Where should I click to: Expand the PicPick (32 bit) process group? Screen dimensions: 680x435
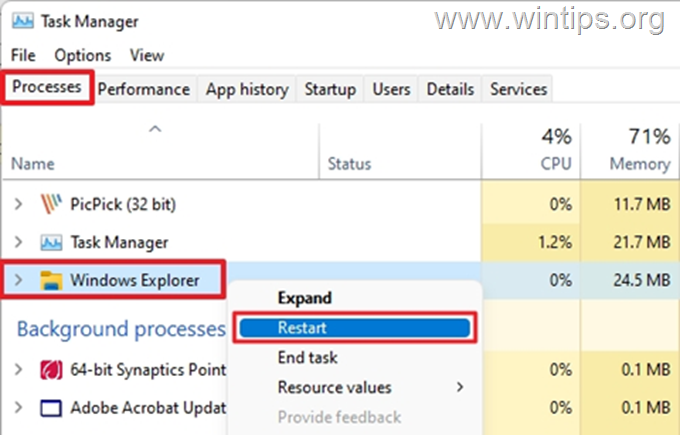(18, 204)
